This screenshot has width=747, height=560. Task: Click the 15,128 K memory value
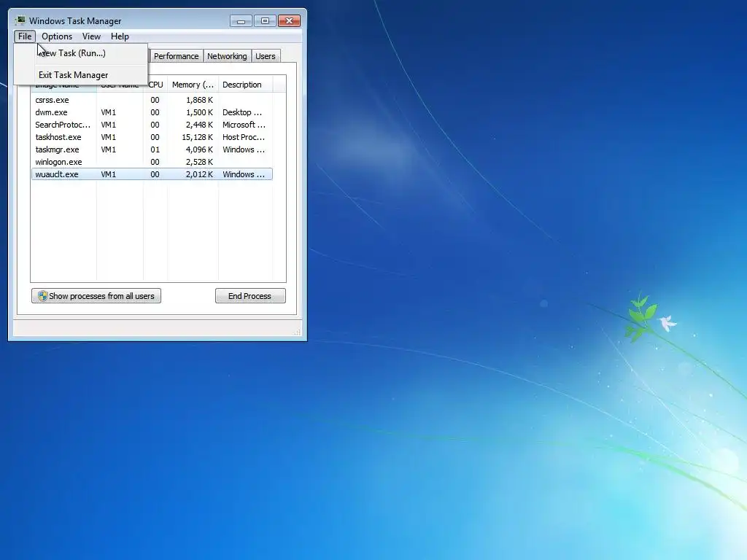pyautogui.click(x=197, y=137)
